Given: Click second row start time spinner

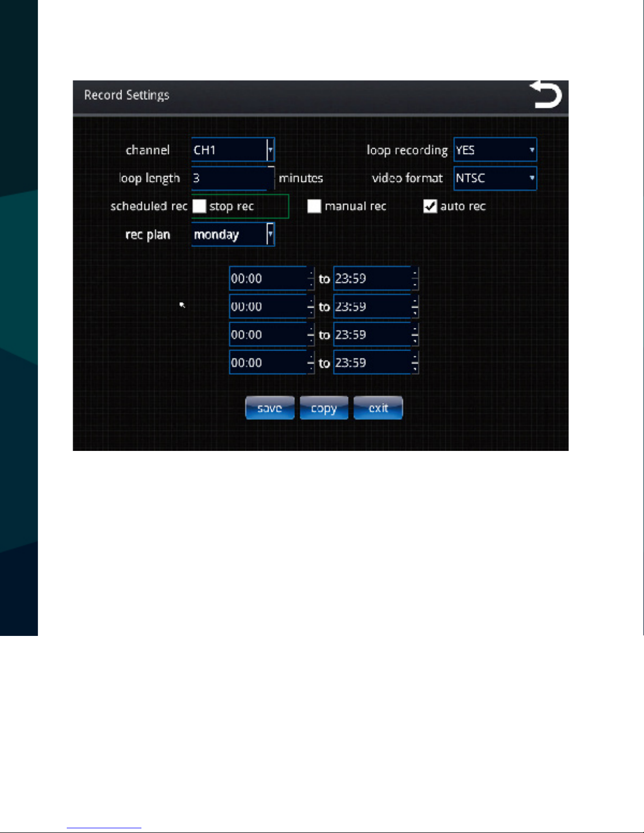Looking at the screenshot, I should point(311,306).
